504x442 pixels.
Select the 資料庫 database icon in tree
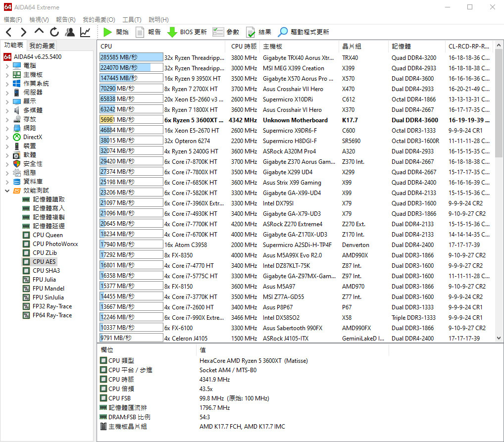coord(17,182)
